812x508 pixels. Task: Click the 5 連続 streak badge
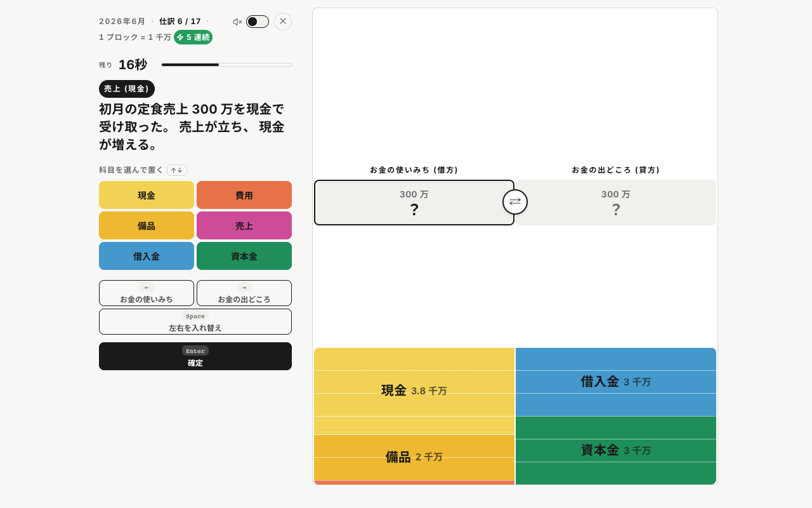tap(193, 37)
